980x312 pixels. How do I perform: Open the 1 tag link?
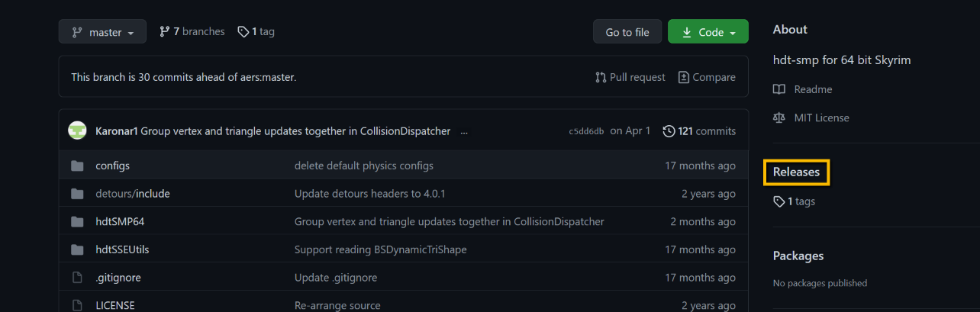coord(256,31)
